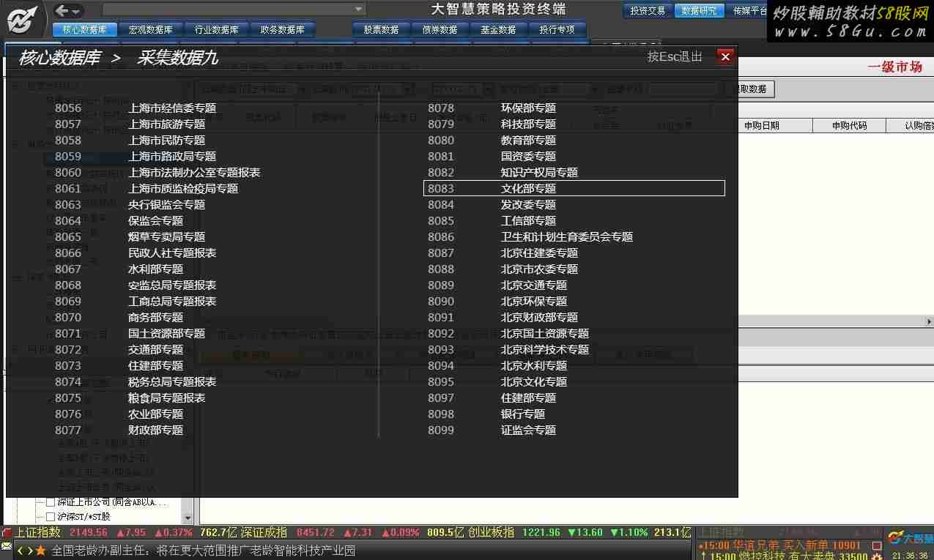Viewport: 934px width, 560px height.
Task: Click the back arrow navigation button
Action: tap(62, 10)
